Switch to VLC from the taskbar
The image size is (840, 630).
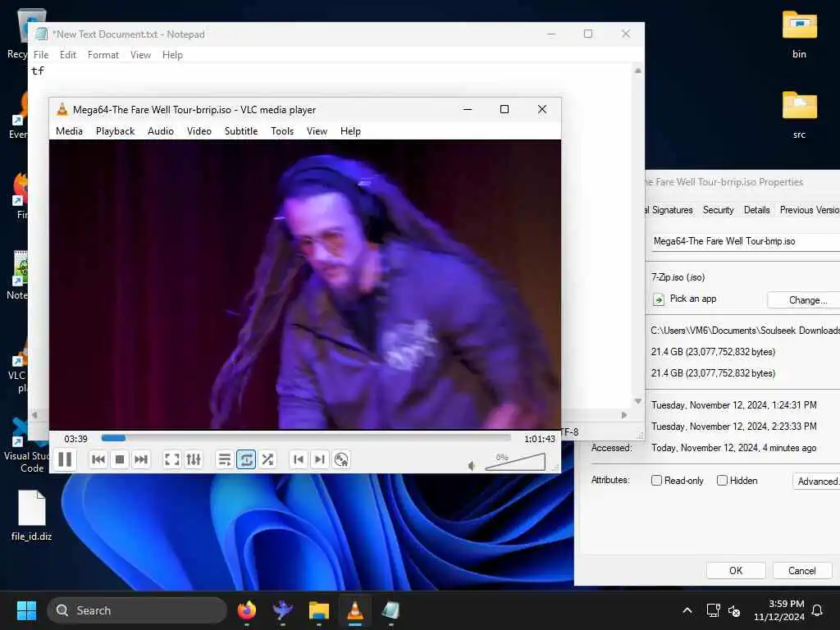click(354, 610)
